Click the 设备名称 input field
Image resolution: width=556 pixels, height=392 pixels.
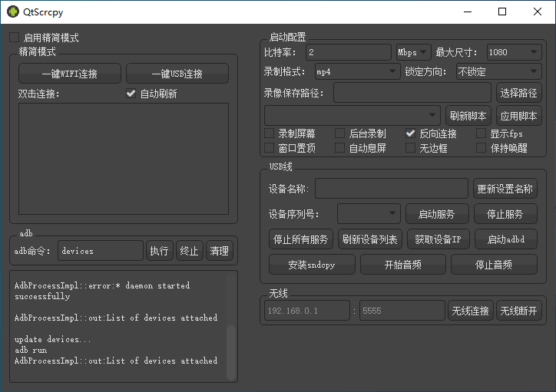392,189
